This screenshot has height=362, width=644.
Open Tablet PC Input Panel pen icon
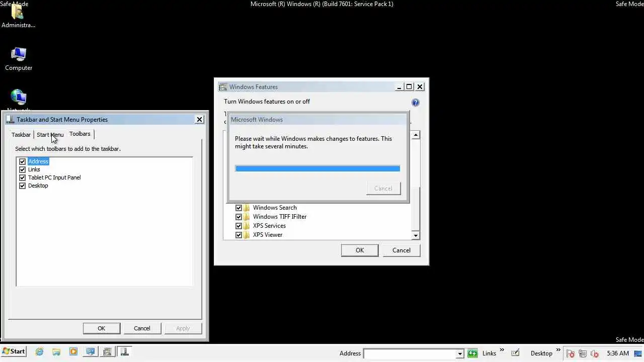click(515, 353)
